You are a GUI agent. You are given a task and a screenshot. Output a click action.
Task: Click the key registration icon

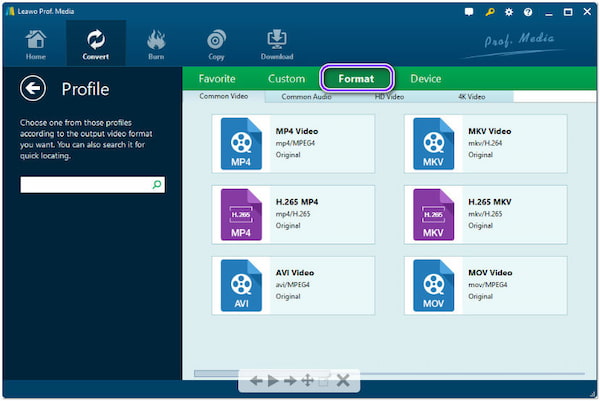pyautogui.click(x=489, y=12)
